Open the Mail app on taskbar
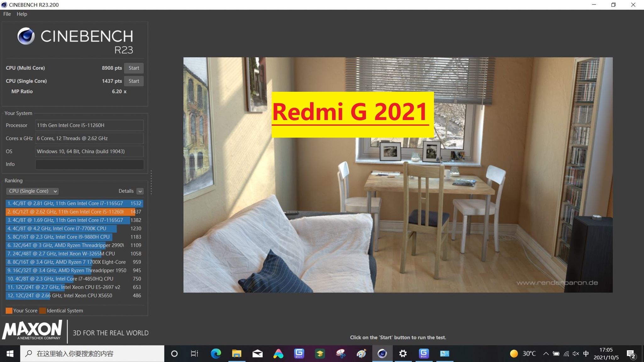This screenshot has width=644, height=362. (x=258, y=354)
